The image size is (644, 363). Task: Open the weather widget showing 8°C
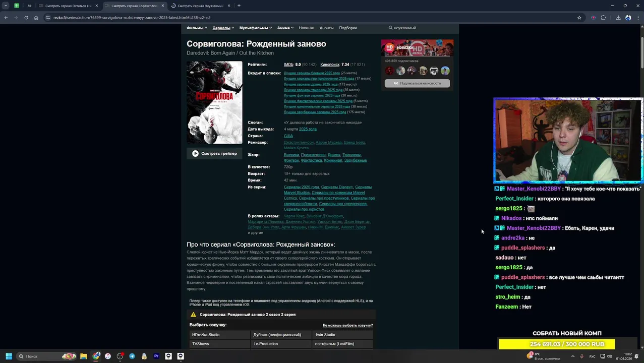coord(544,356)
